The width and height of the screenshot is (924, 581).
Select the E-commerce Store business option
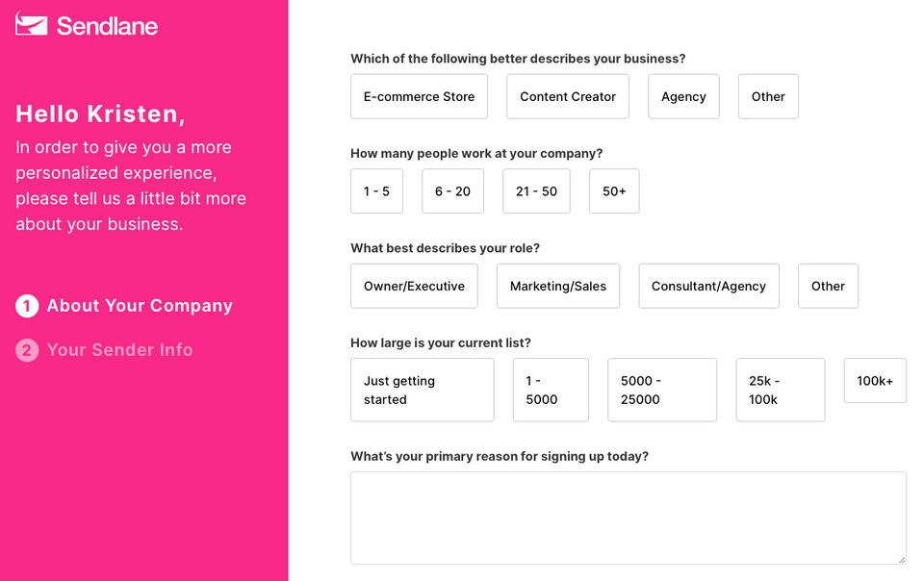tap(419, 96)
